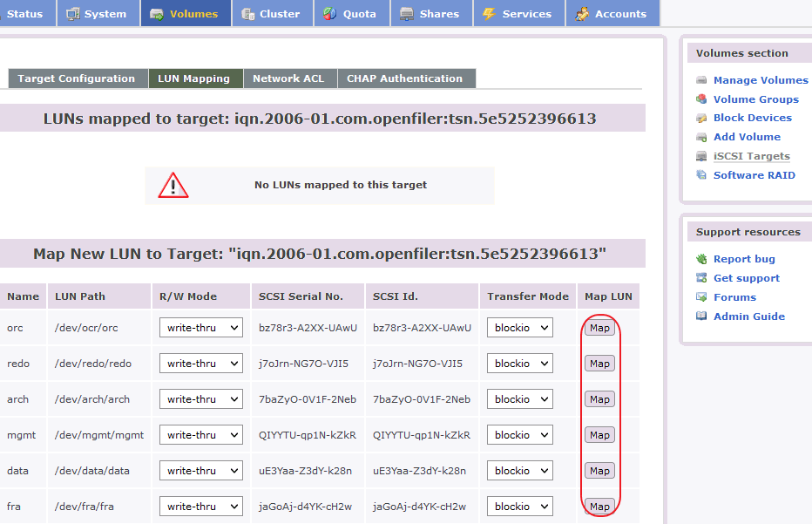Screen dimensions: 812x524
Task: Click serial number j7oJrn-NG7O-VJI5 in Serial column
Action: 303,364
